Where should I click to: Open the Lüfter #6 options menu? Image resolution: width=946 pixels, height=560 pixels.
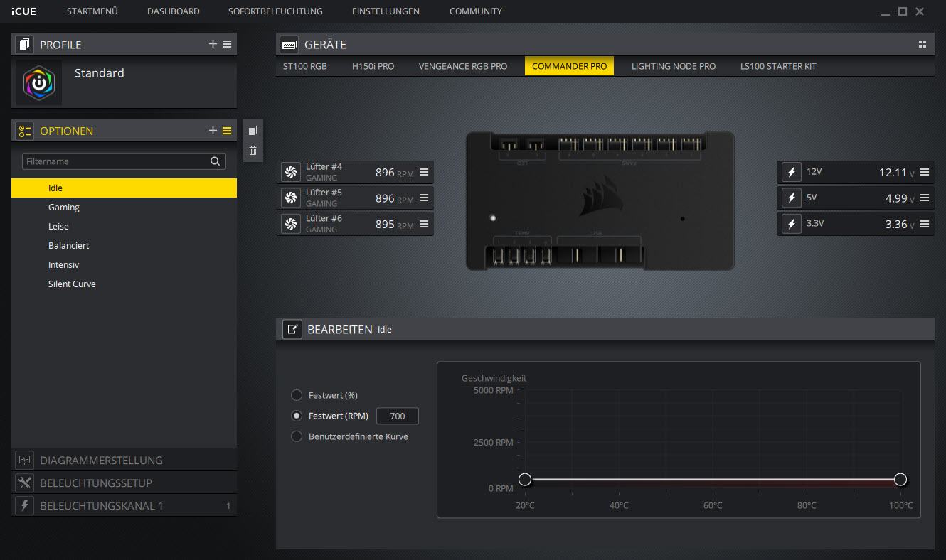click(424, 224)
